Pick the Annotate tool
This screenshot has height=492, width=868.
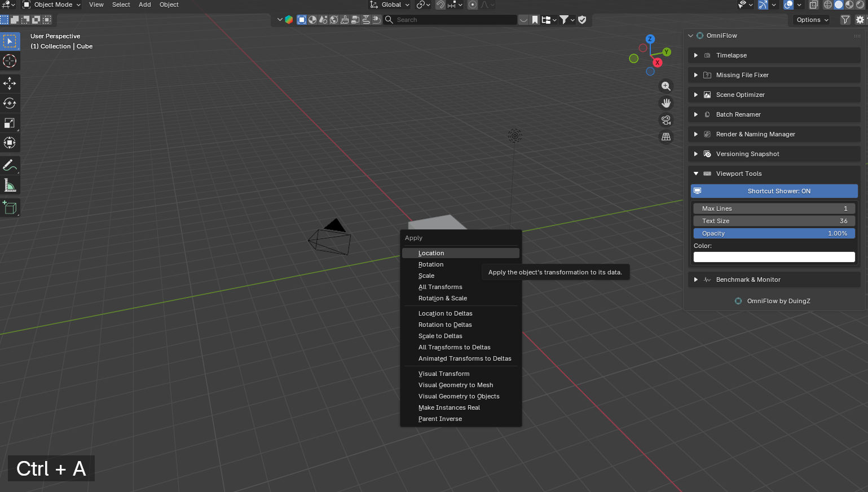click(x=10, y=165)
